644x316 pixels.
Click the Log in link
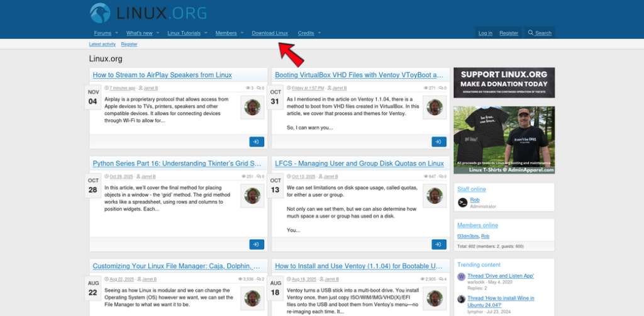(486, 33)
